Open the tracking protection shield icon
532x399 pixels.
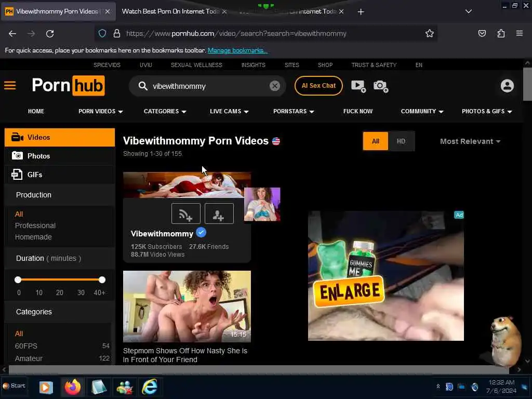coord(102,33)
